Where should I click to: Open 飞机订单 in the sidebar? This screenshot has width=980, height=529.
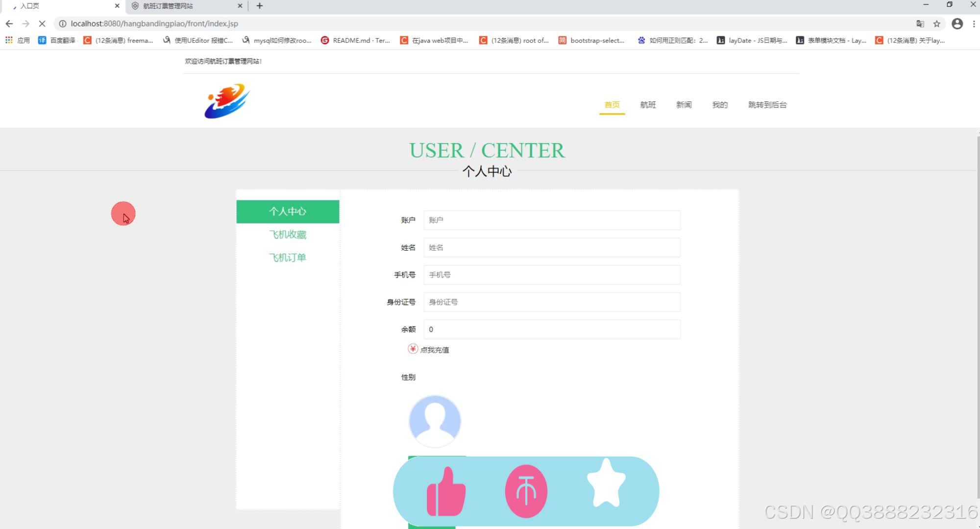pos(288,257)
